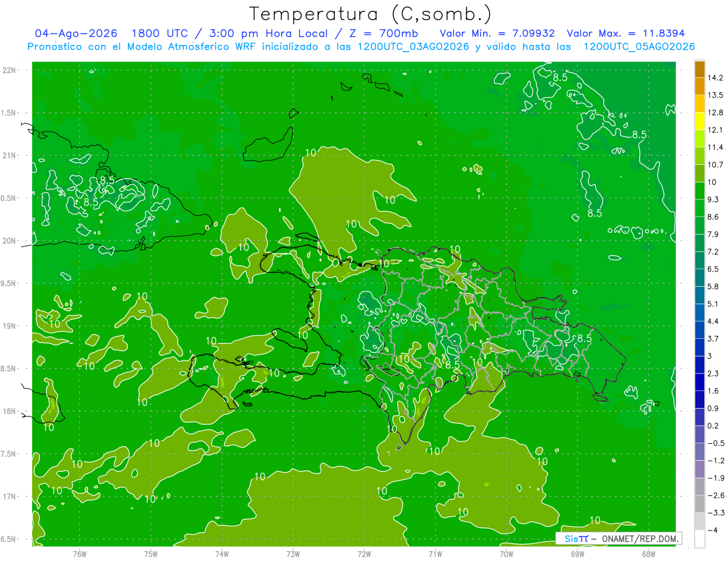Click the legend value '7.2'
Screen dimensions: 728x562
713,252
